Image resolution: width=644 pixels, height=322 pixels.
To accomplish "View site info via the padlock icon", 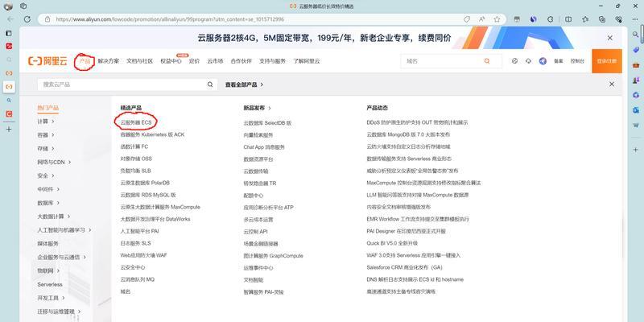I will pyautogui.click(x=47, y=19).
